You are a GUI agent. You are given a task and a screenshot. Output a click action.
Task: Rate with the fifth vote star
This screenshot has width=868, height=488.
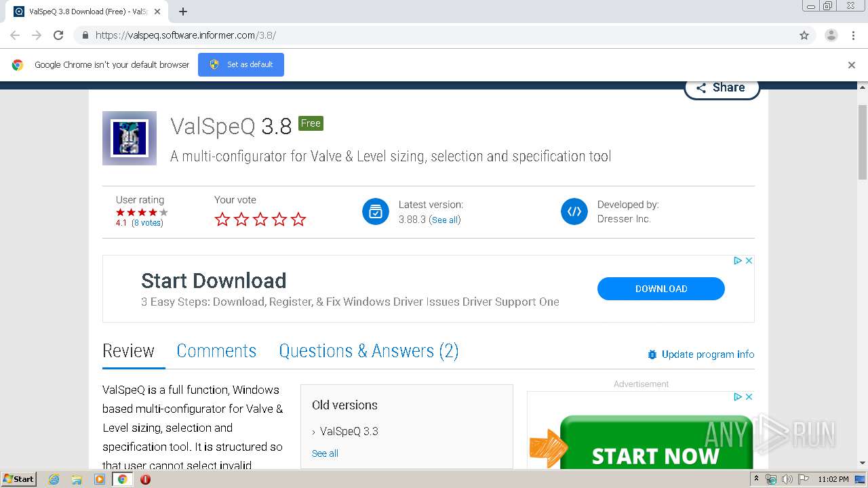298,219
